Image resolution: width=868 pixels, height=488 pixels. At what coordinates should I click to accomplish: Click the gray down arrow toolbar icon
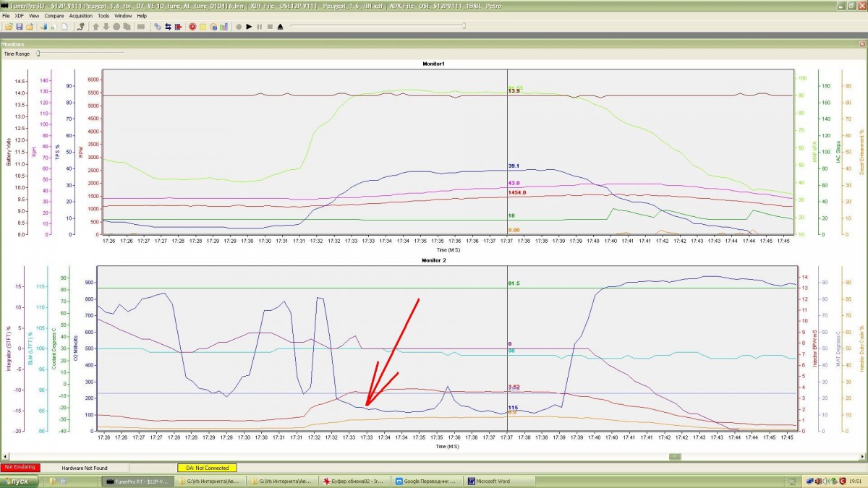tap(106, 27)
